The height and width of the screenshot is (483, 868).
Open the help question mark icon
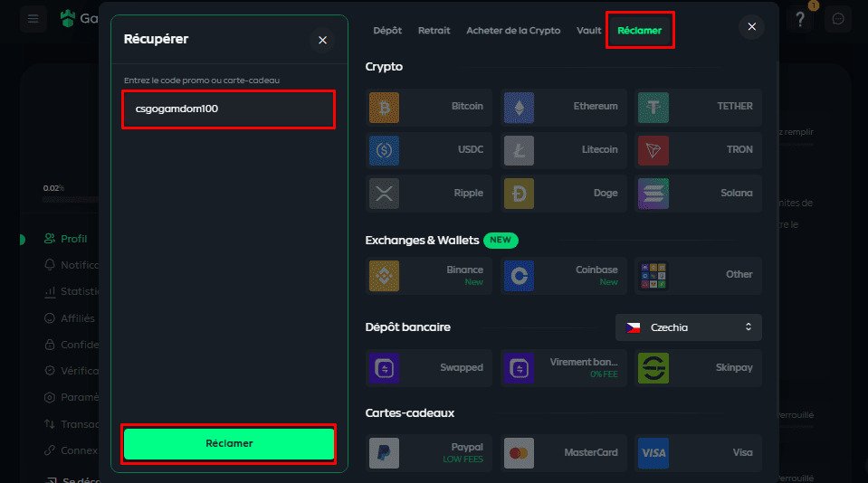tap(799, 20)
